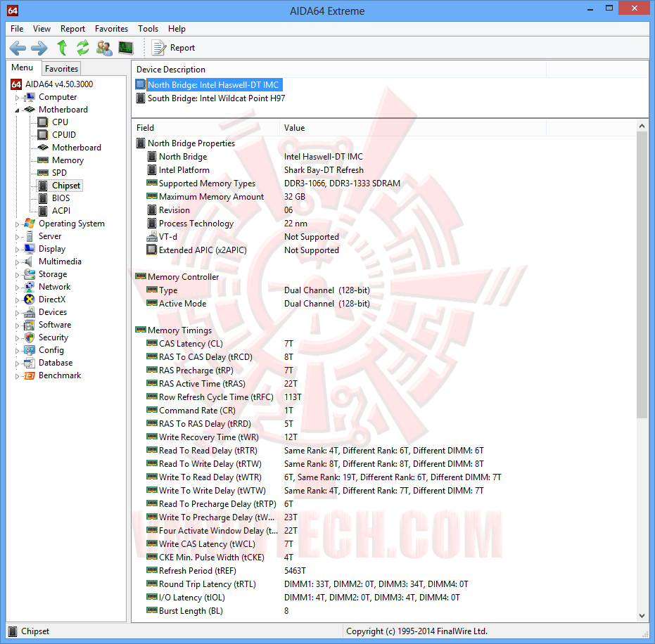
Task: Click the Field column header
Action: (205, 128)
